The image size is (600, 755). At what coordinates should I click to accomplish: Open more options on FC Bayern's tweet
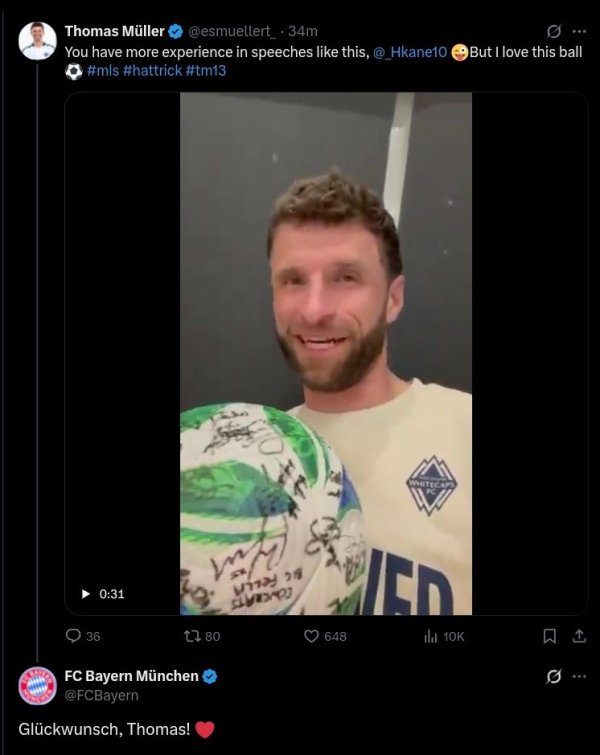tap(579, 677)
